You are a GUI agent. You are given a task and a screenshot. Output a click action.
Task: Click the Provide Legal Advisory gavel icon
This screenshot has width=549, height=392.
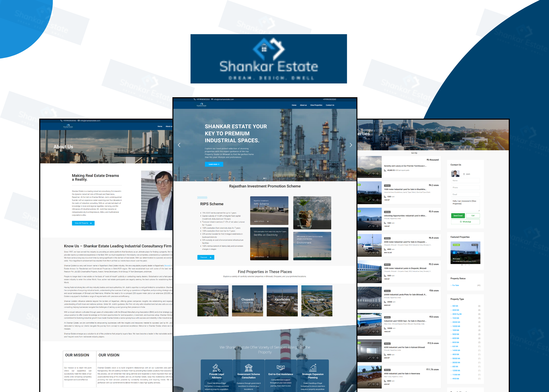[x=216, y=368]
